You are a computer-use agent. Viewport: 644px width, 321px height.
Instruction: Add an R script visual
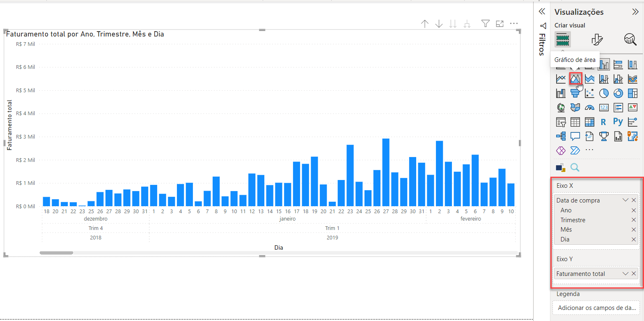click(x=604, y=122)
